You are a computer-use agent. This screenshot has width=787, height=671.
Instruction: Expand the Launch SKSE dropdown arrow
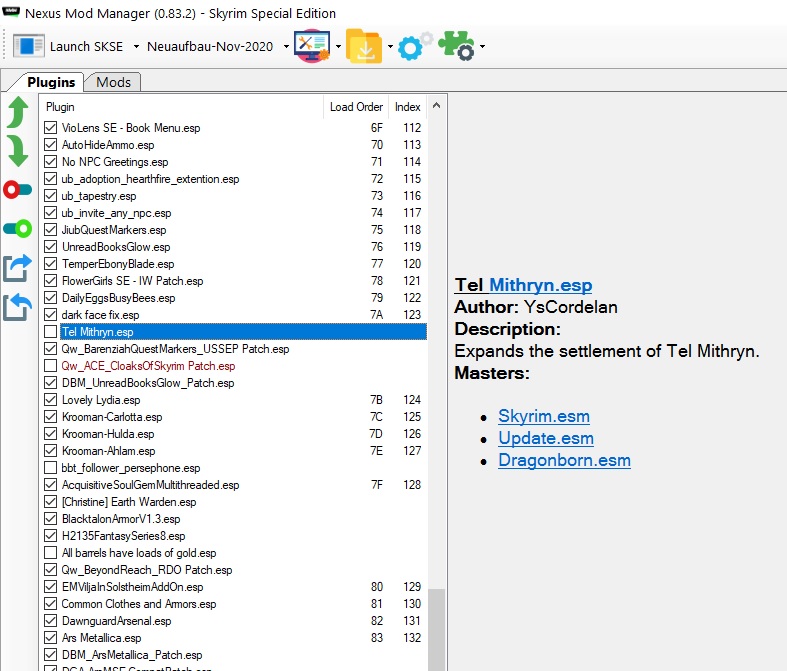coord(135,47)
